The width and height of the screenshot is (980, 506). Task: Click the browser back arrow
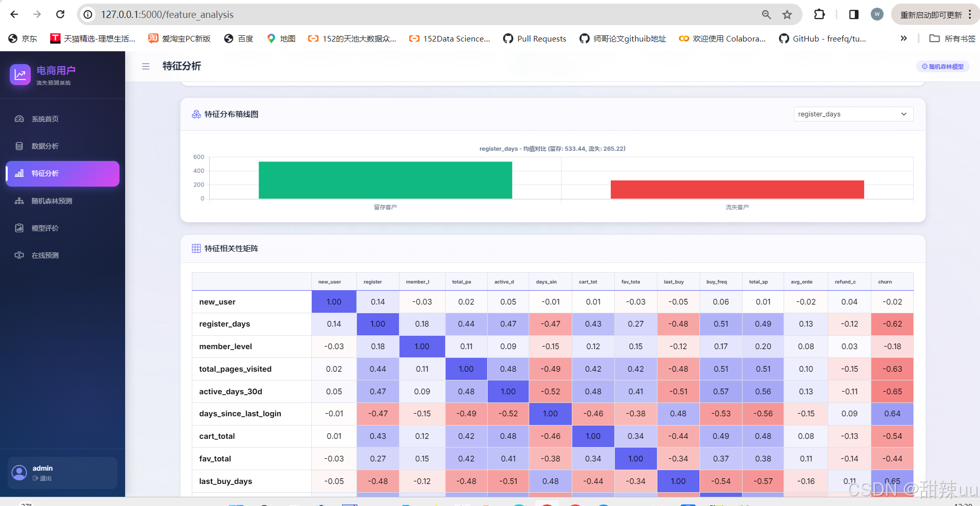14,14
